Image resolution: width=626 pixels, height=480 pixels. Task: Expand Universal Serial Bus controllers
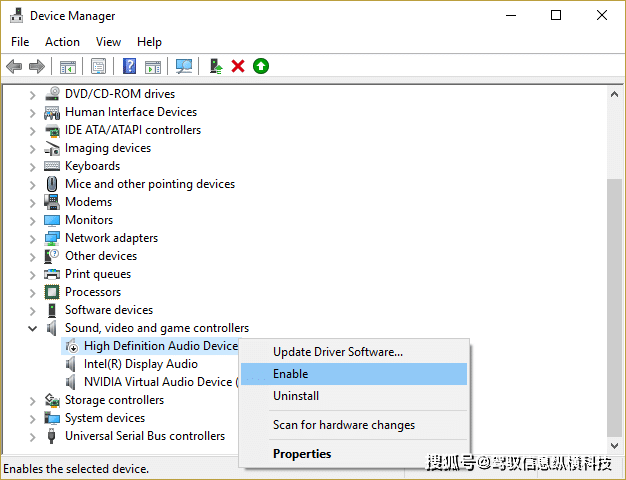point(33,436)
